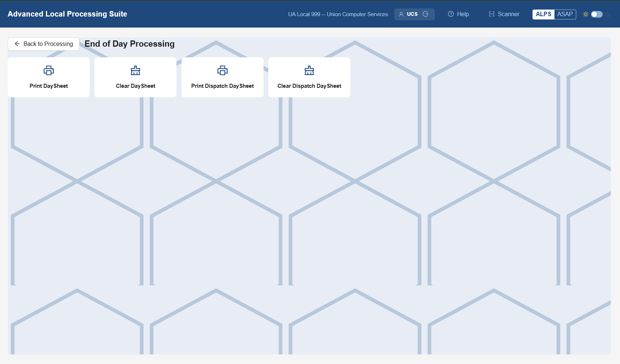
Task: Click the user profile icon beside UCS
Action: pyautogui.click(x=401, y=14)
